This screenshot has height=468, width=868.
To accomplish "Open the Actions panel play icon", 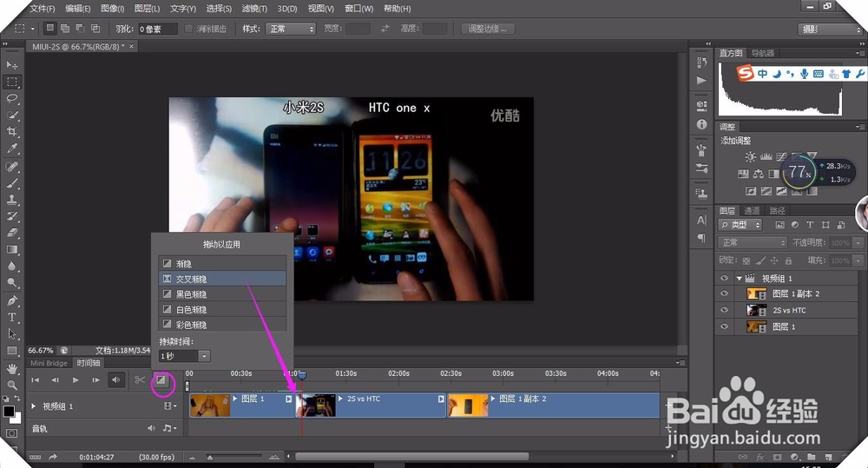I will [702, 80].
